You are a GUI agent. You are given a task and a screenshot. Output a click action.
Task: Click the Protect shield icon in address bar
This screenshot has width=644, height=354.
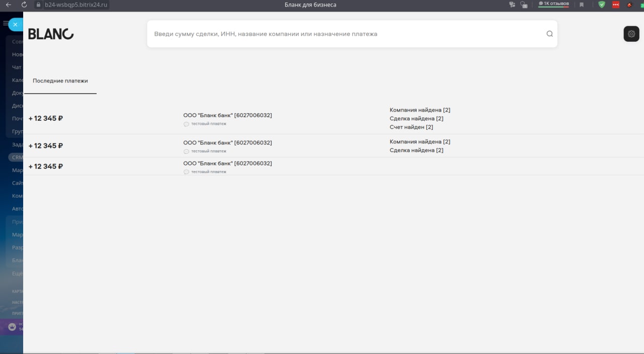524,5
